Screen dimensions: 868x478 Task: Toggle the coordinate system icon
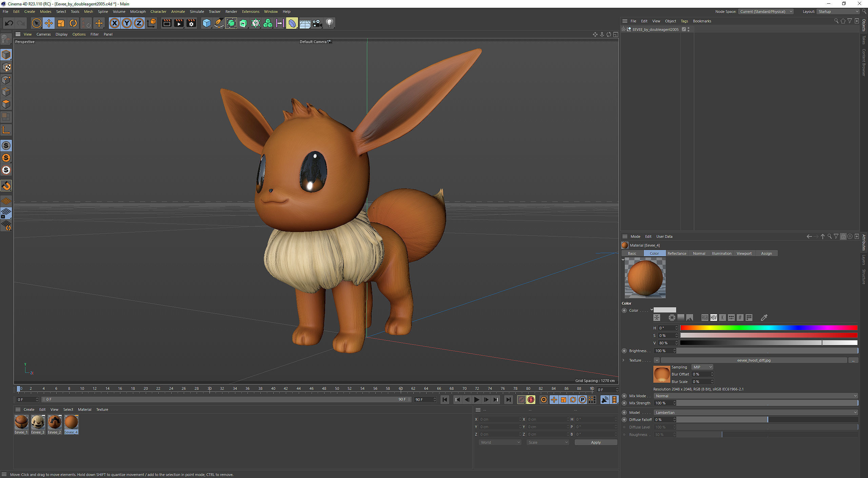152,23
